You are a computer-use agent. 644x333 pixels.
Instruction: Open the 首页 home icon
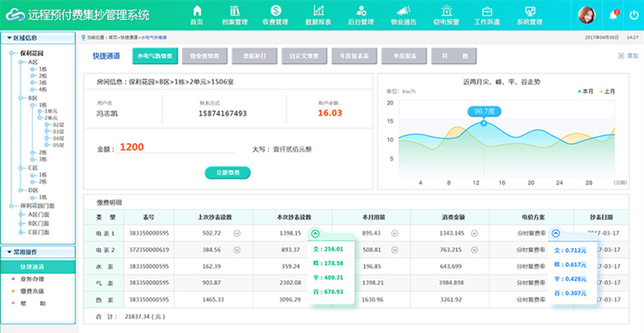[x=197, y=11]
